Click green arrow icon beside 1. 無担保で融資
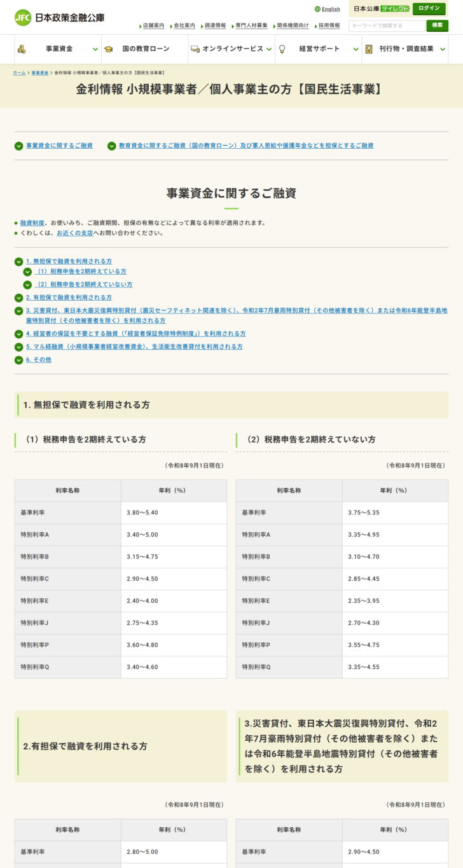The image size is (463, 868). [x=18, y=261]
